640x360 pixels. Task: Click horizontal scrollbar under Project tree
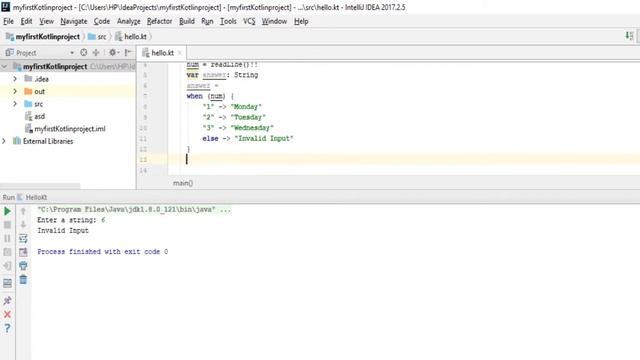pos(40,186)
